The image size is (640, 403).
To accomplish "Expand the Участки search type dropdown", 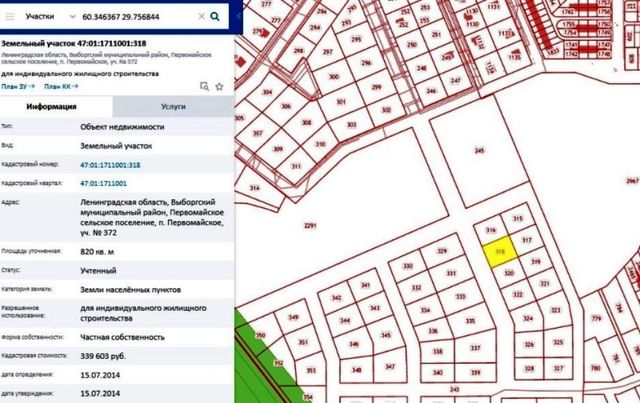I will [x=72, y=17].
